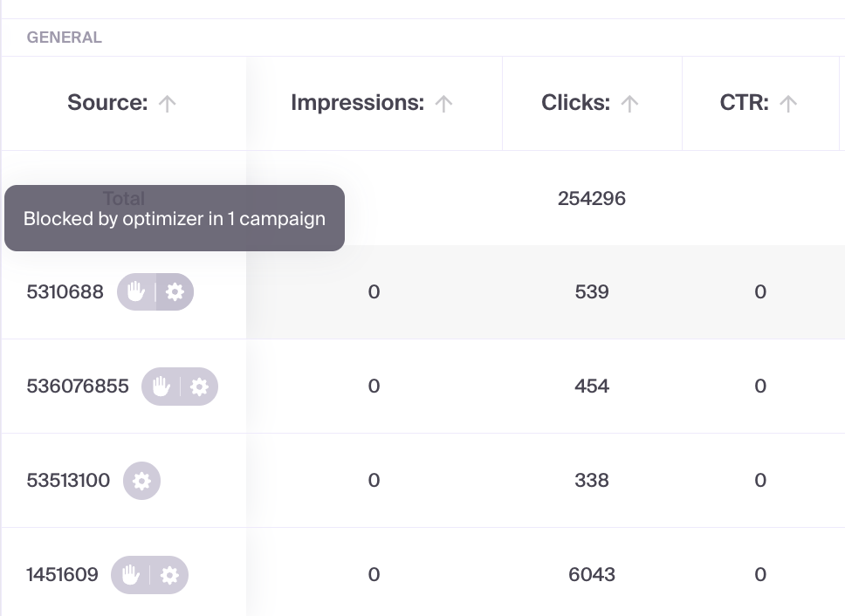Viewport: 845px width, 616px height.
Task: Sort by Impressions using its arrow
Action: 443,104
